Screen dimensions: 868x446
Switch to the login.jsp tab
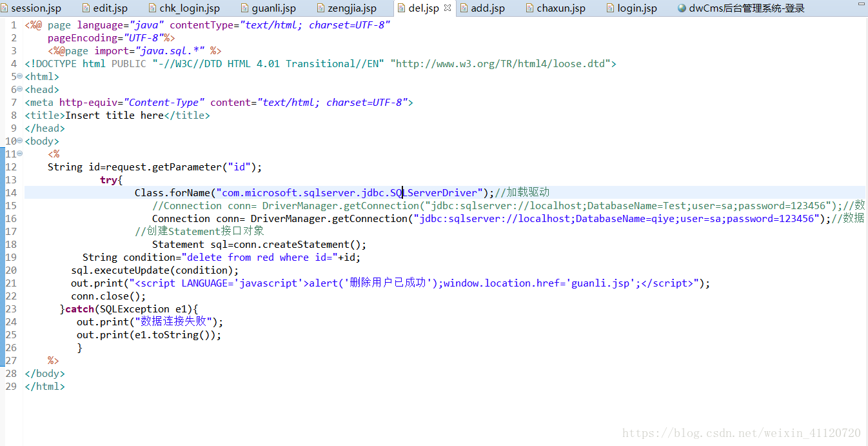point(637,8)
